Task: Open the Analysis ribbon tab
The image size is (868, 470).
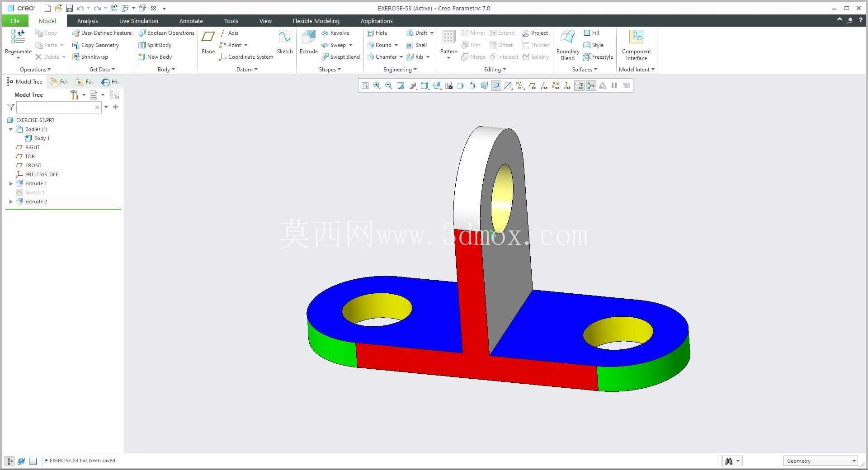Action: pos(87,21)
